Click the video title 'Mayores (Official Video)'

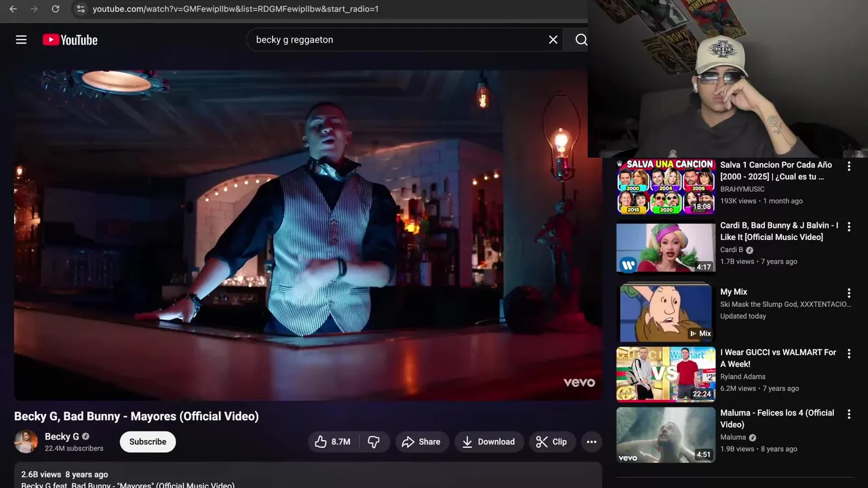[x=136, y=416]
